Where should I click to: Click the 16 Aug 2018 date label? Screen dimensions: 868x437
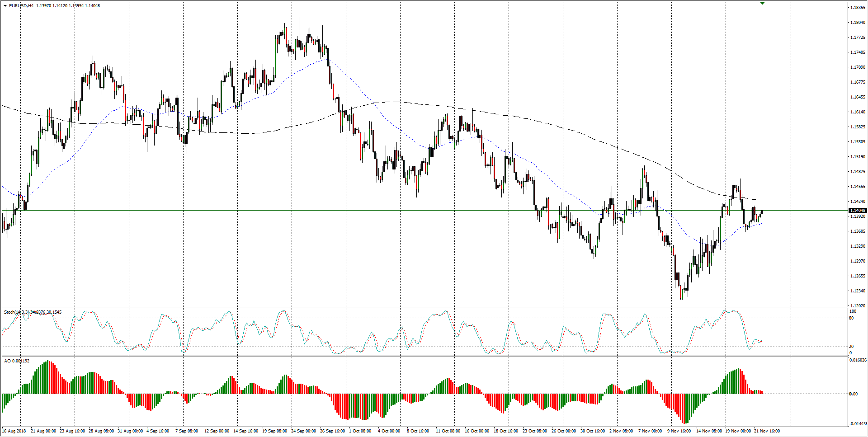(x=14, y=431)
